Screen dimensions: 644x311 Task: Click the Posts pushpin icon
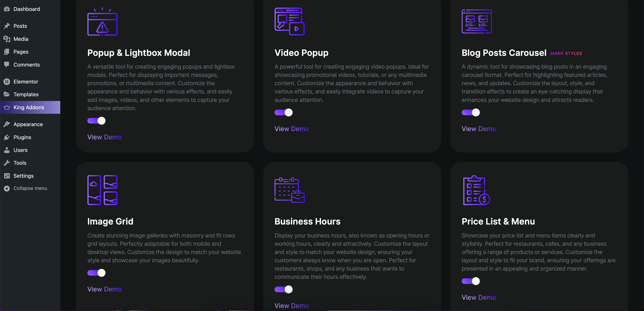click(x=7, y=26)
